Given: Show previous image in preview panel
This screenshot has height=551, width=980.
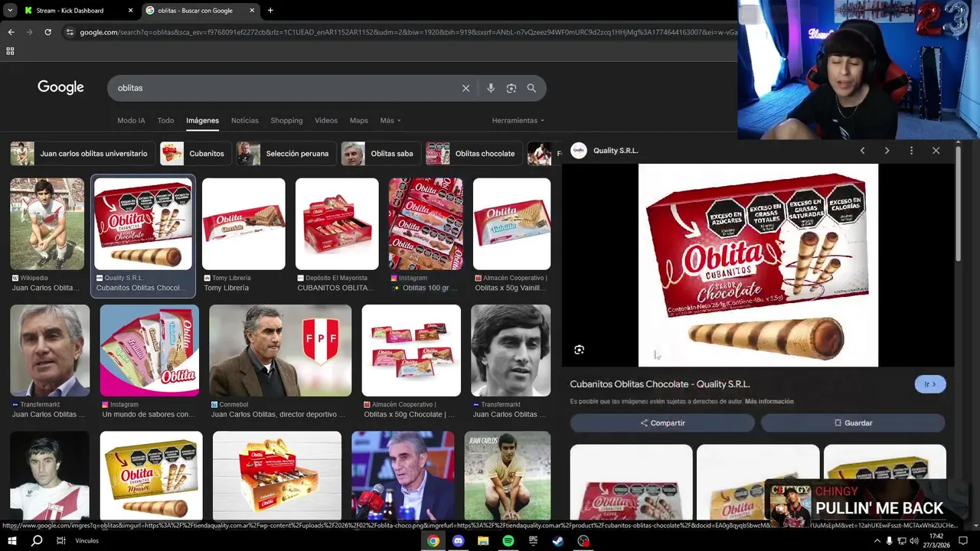Looking at the screenshot, I should 862,151.
